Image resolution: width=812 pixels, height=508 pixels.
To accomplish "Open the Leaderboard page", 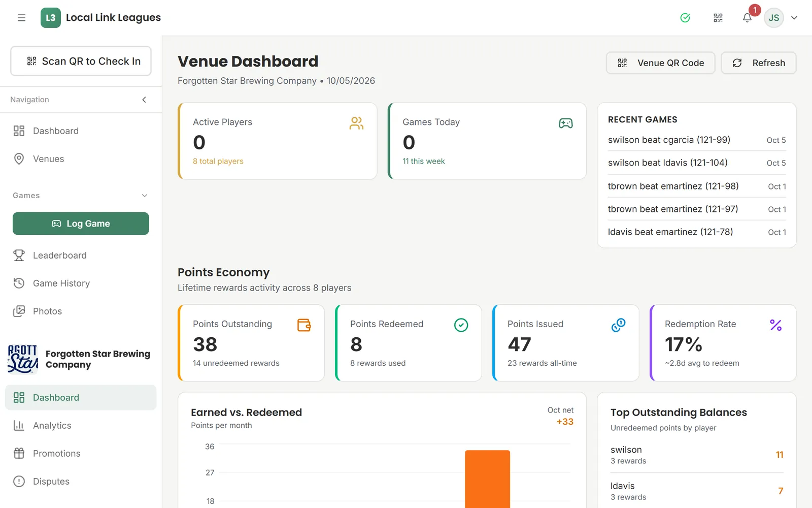I will tap(81, 256).
